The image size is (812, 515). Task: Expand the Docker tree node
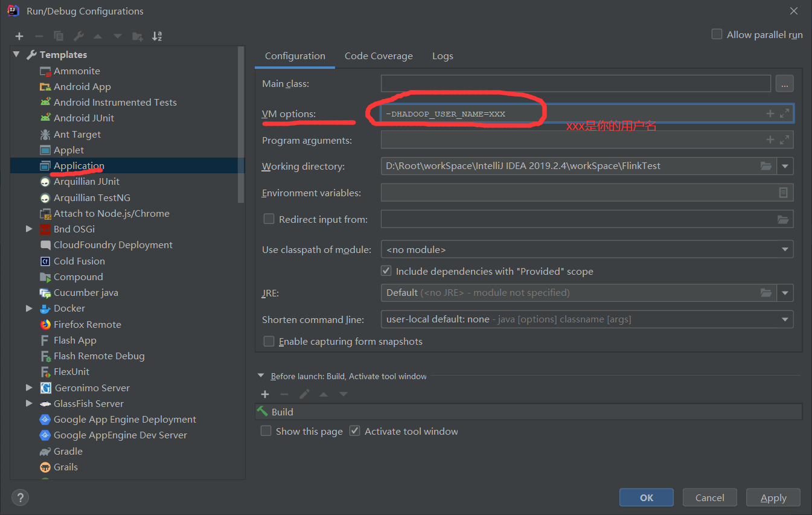(29, 309)
